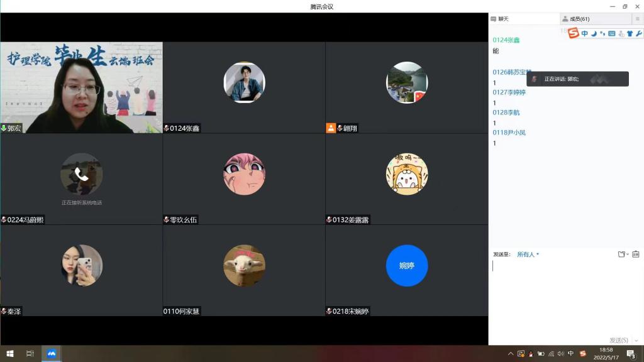Screen dimensions: 644x362
Task: Open the Sogou skin shirt icon
Action: coord(630,33)
